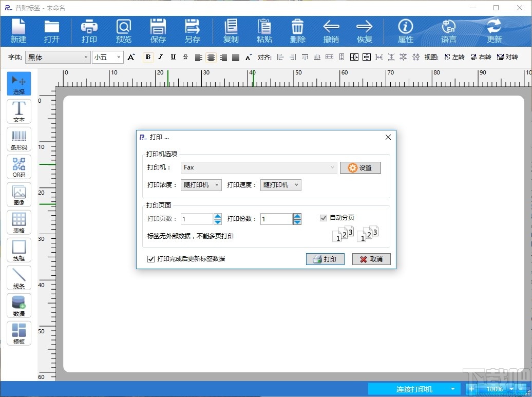Click the 取消 cancel button
The width and height of the screenshot is (532, 397).
click(x=371, y=259)
